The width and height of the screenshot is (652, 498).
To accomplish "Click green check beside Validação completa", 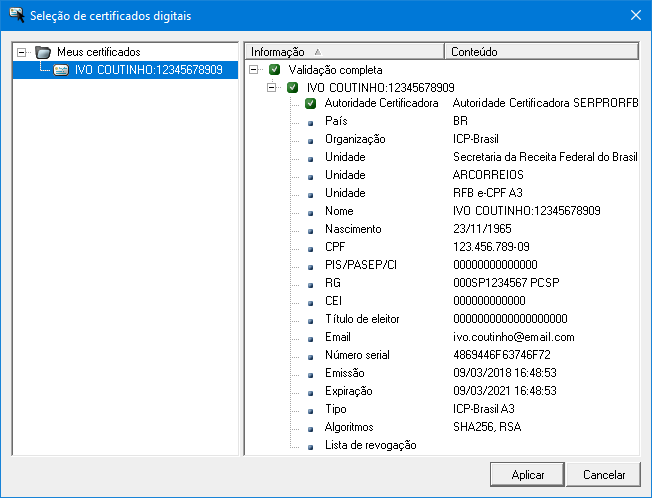I will pyautogui.click(x=274, y=69).
